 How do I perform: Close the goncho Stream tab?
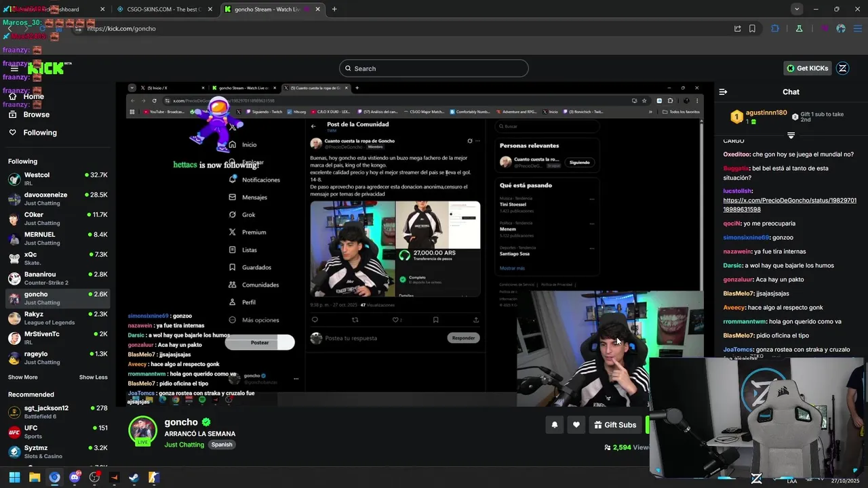coord(317,9)
